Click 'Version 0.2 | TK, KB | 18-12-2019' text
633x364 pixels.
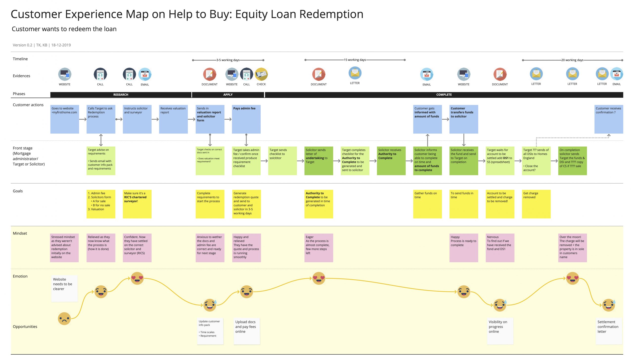pos(42,45)
